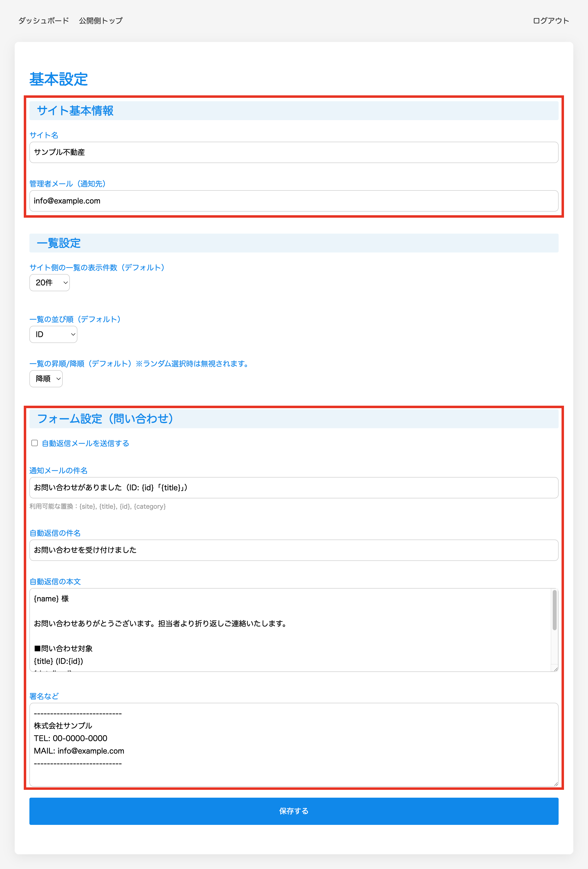Go to 公開側トップ page
The image size is (588, 869).
coord(100,21)
